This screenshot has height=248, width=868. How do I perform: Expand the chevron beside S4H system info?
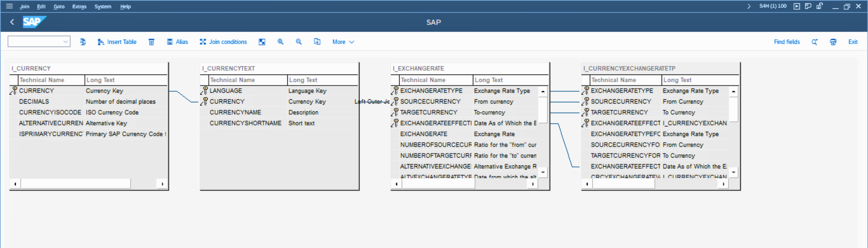(749, 6)
